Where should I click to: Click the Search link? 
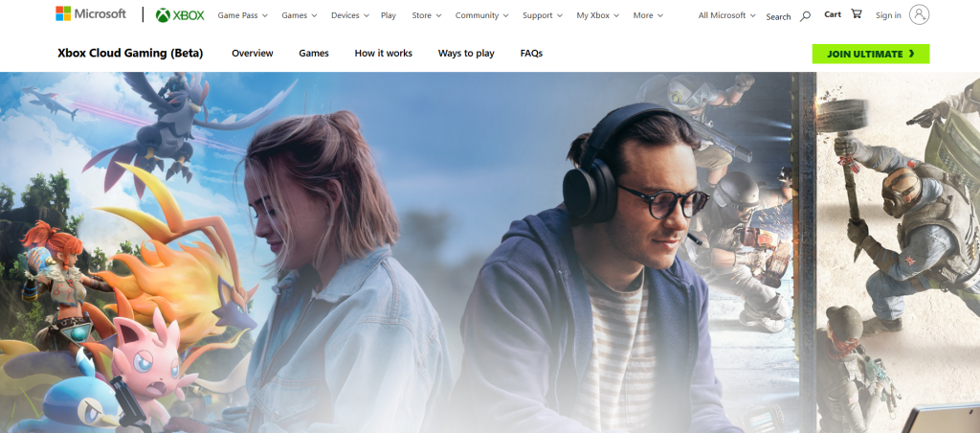[778, 17]
